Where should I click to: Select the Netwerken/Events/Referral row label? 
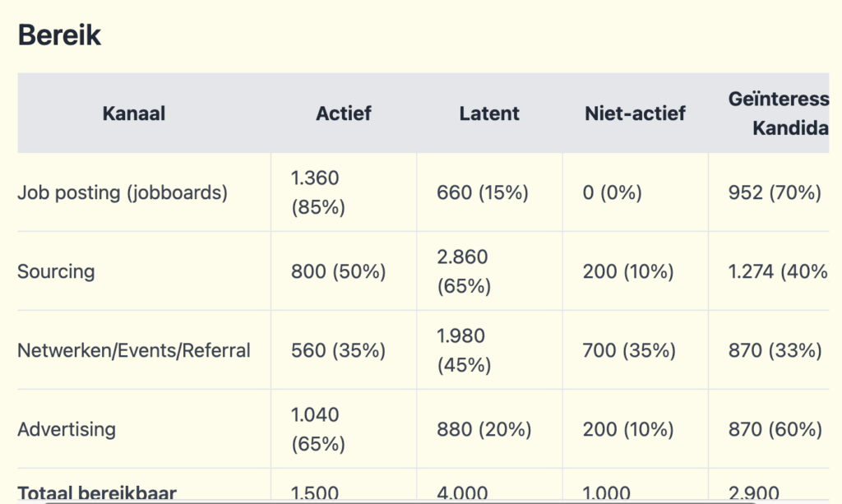(134, 350)
